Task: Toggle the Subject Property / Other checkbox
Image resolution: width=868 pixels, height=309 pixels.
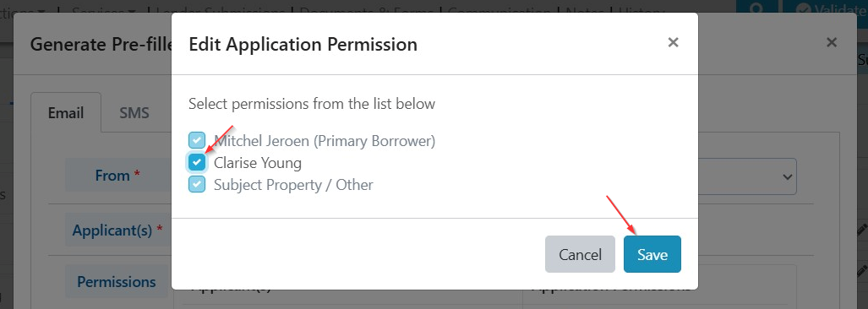Action: click(197, 184)
